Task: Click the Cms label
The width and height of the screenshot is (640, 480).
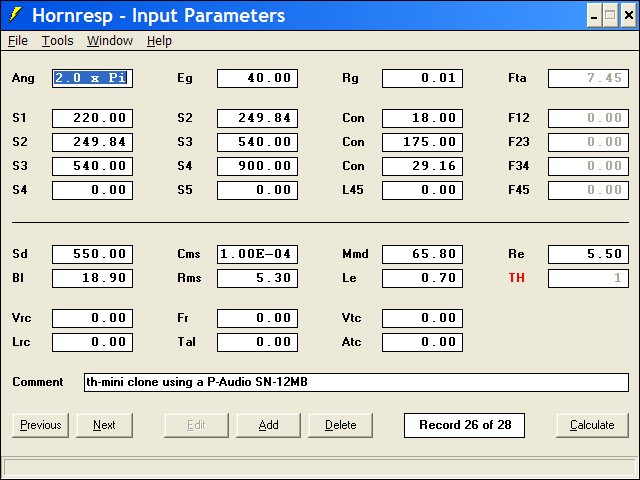Action: 189,254
